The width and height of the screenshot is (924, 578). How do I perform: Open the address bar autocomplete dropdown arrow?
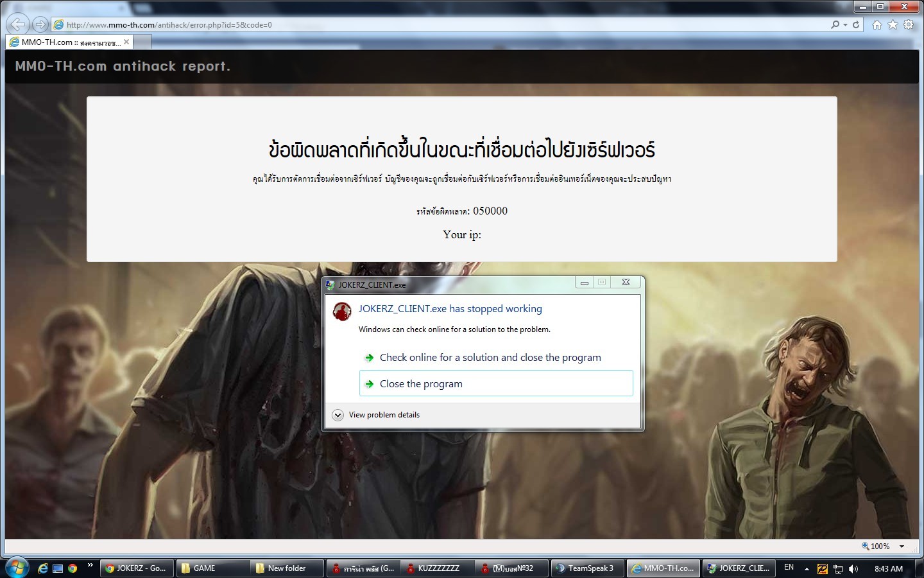845,24
